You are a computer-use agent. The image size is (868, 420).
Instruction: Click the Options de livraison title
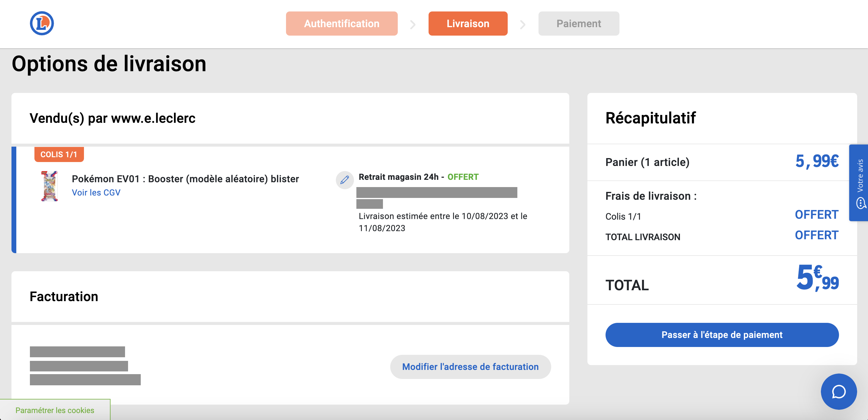tap(109, 64)
